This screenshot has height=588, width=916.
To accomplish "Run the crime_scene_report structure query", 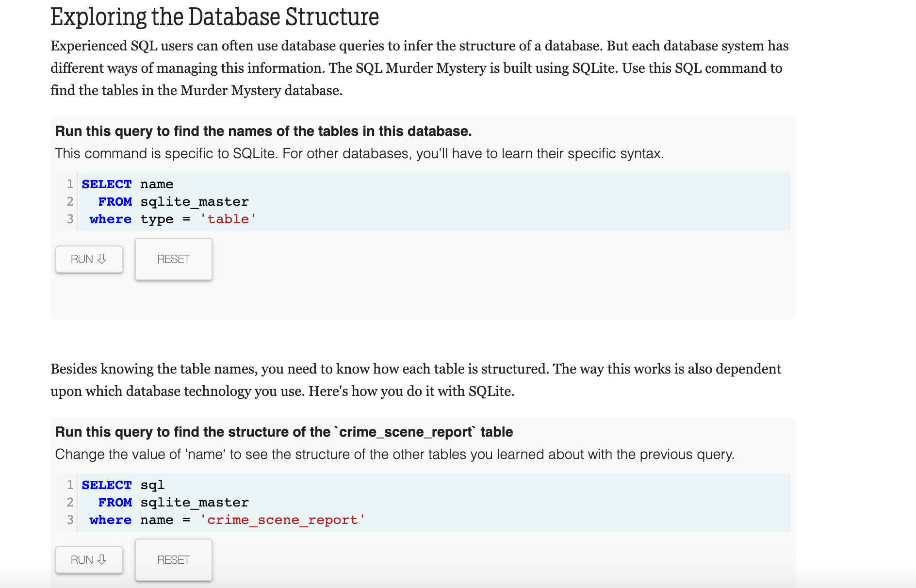I will (89, 560).
